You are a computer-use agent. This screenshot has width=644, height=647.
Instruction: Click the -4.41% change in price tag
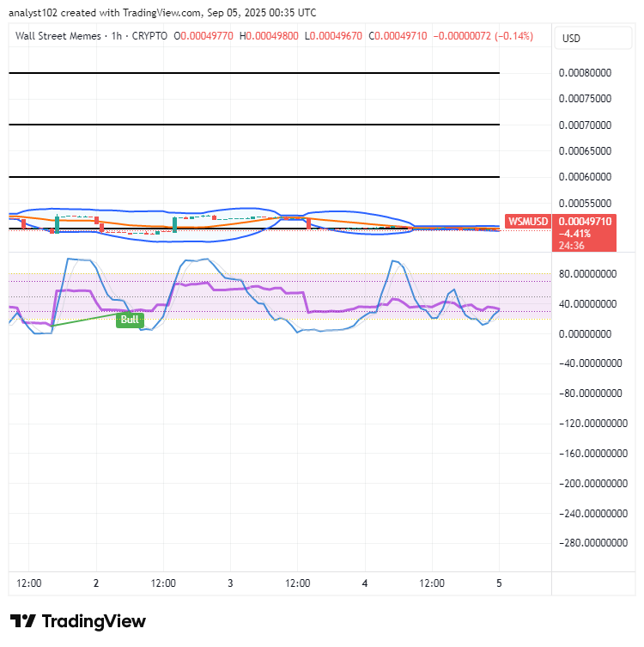pos(574,234)
